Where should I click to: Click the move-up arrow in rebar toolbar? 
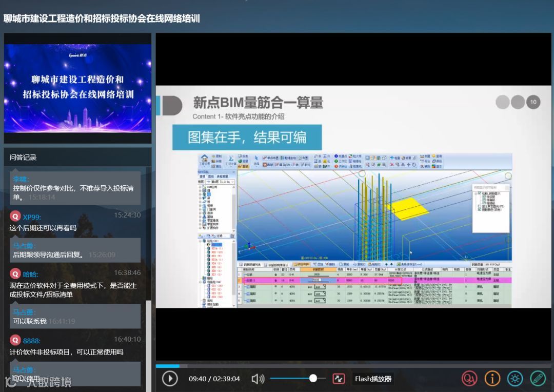[386, 264]
